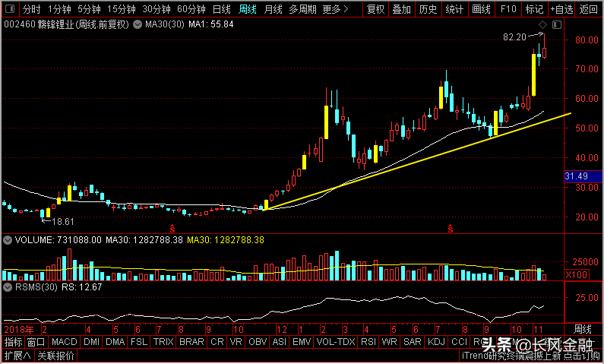Open the 更多 periods dropdown
Image resolution: width=604 pixels, height=364 pixels.
335,9
